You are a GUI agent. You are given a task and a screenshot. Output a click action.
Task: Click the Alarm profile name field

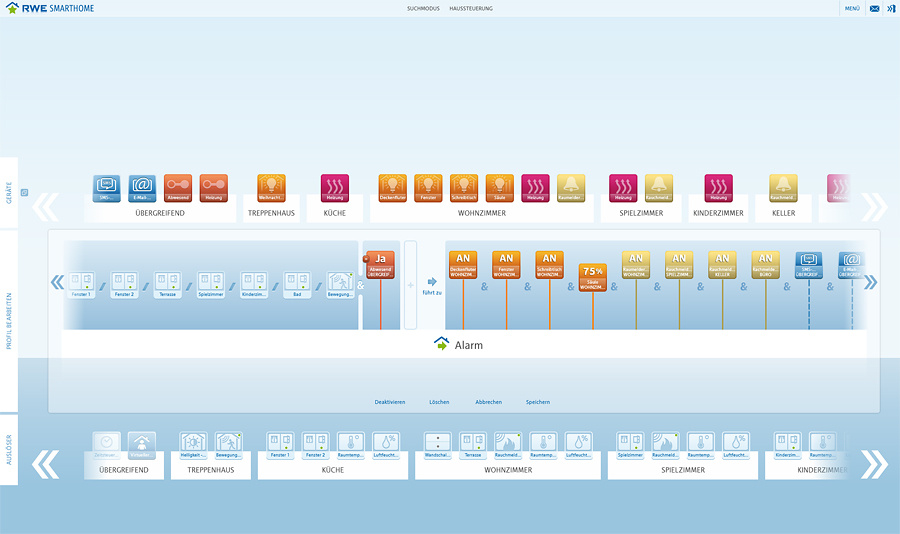[x=464, y=345]
